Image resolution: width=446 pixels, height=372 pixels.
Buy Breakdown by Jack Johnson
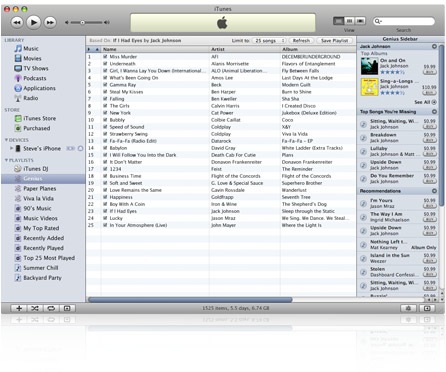[430, 140]
